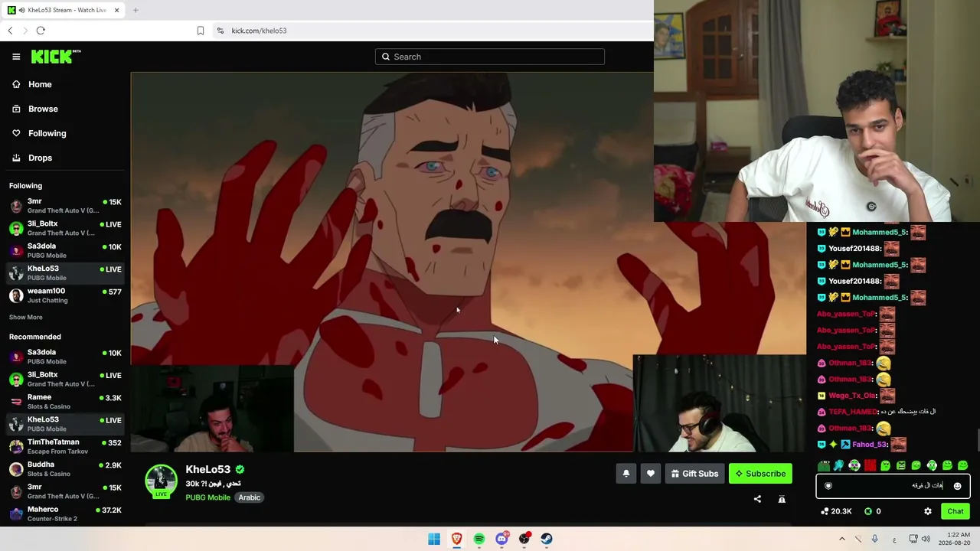Go back in browser history

pos(10,31)
